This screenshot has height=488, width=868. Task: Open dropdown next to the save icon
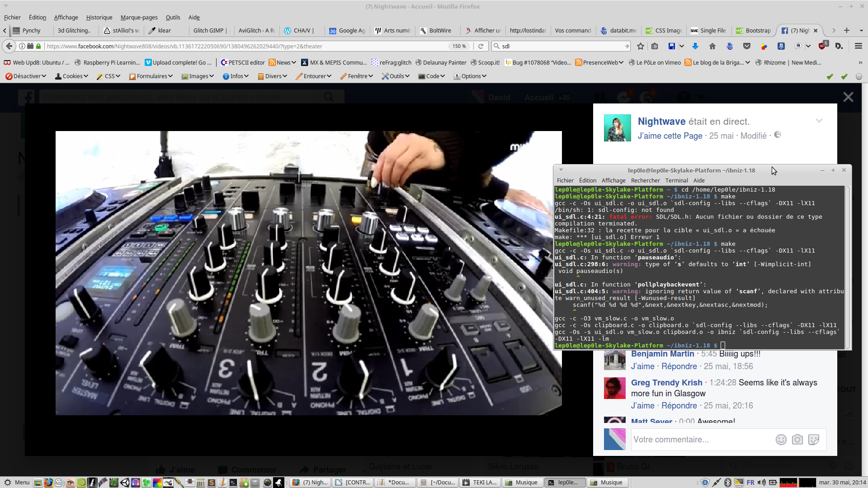(x=682, y=46)
